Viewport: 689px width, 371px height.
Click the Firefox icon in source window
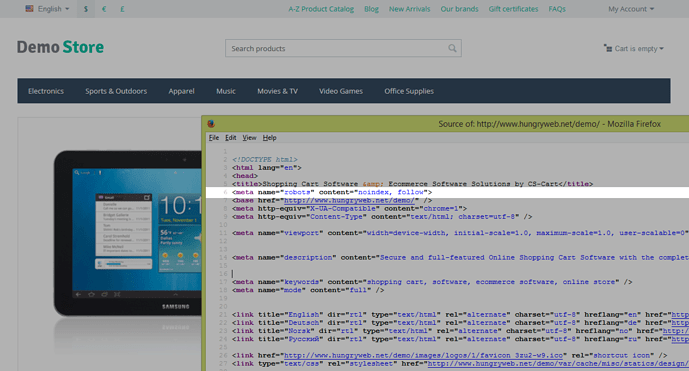[x=211, y=124]
